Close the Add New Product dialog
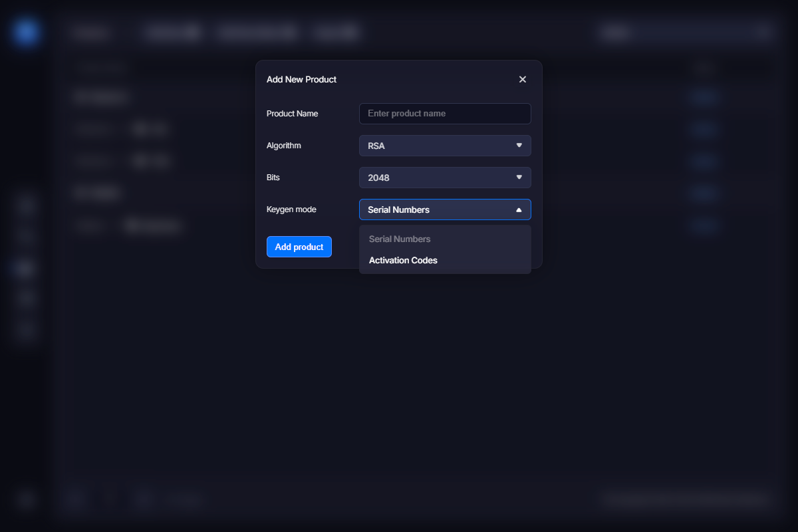 (x=522, y=79)
